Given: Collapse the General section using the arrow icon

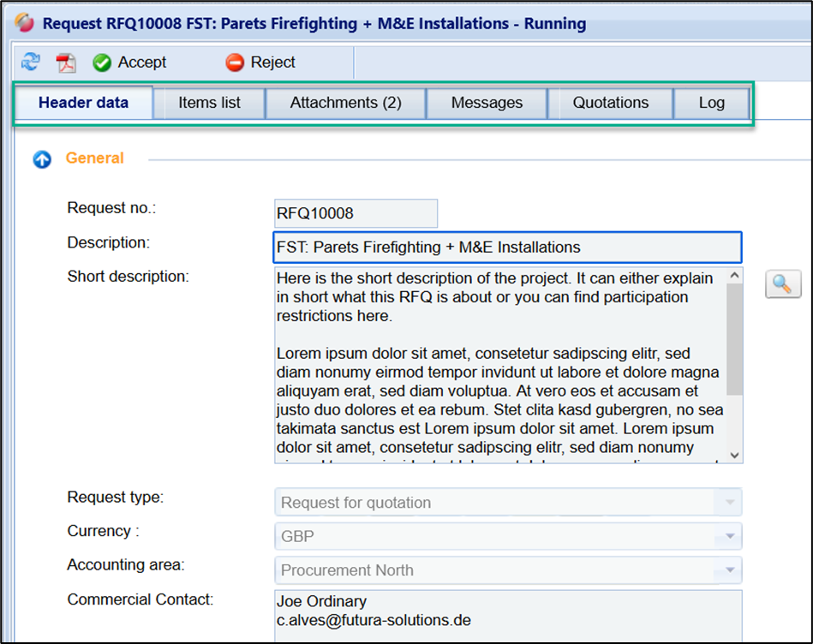Looking at the screenshot, I should point(42,159).
